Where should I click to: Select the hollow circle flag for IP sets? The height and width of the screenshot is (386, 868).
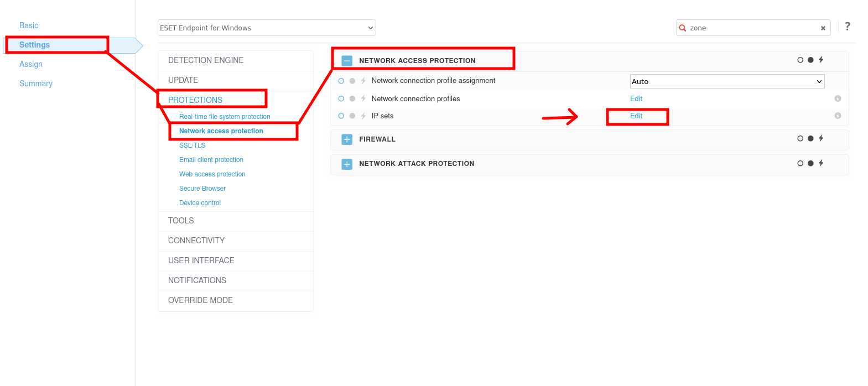(341, 116)
